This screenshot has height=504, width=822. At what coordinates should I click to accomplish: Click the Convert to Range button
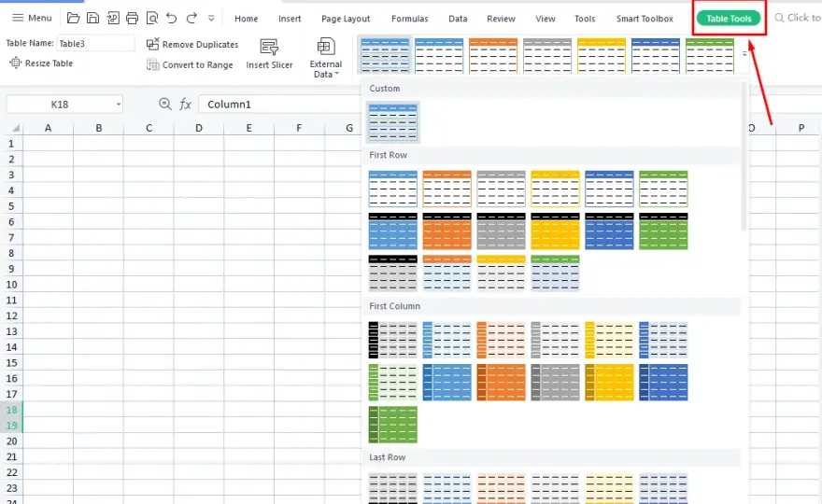190,64
